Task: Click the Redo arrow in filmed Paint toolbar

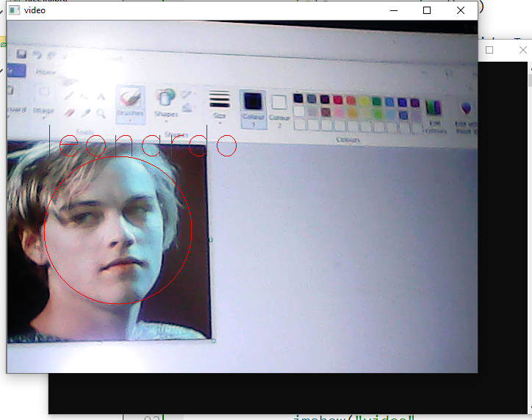Action: coord(51,55)
